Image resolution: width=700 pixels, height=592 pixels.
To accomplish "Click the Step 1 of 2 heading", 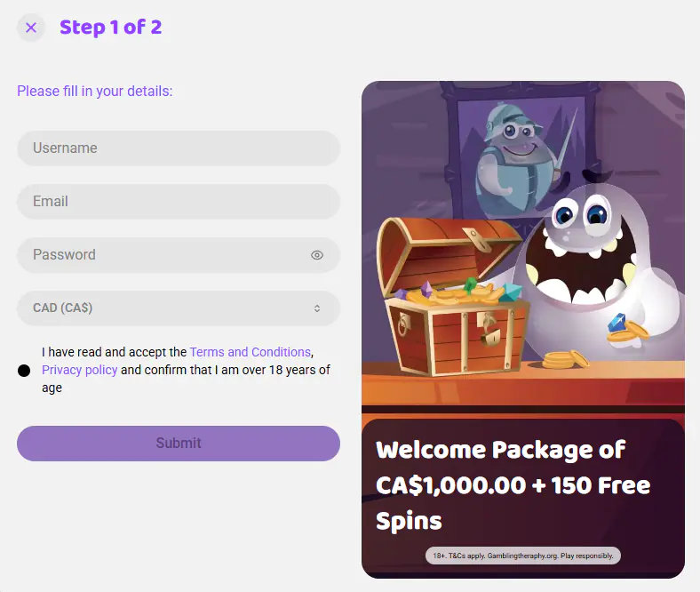I will pos(111,28).
